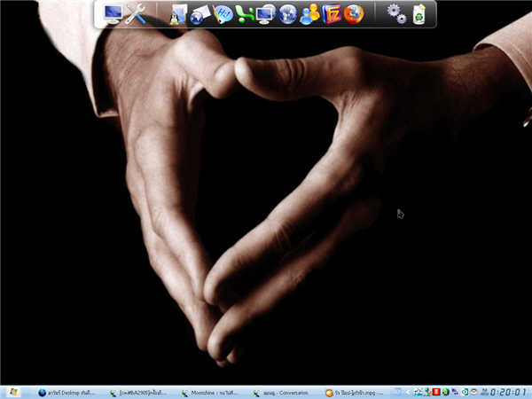Launch the two-people messenger icon
The height and width of the screenshot is (399, 532).
tap(309, 14)
